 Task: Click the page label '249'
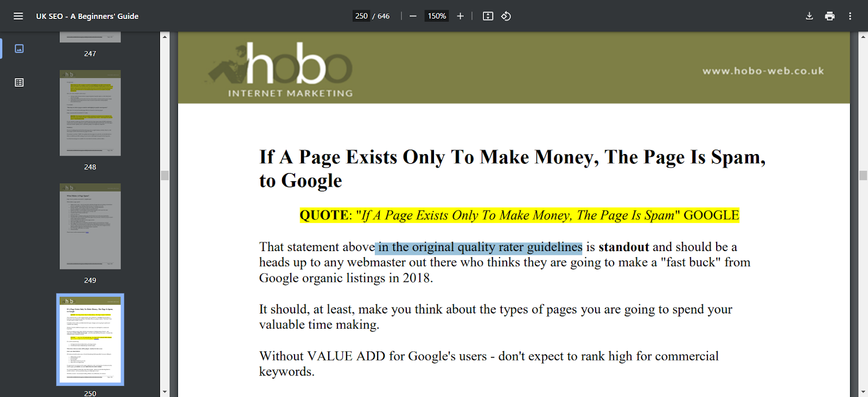(90, 280)
